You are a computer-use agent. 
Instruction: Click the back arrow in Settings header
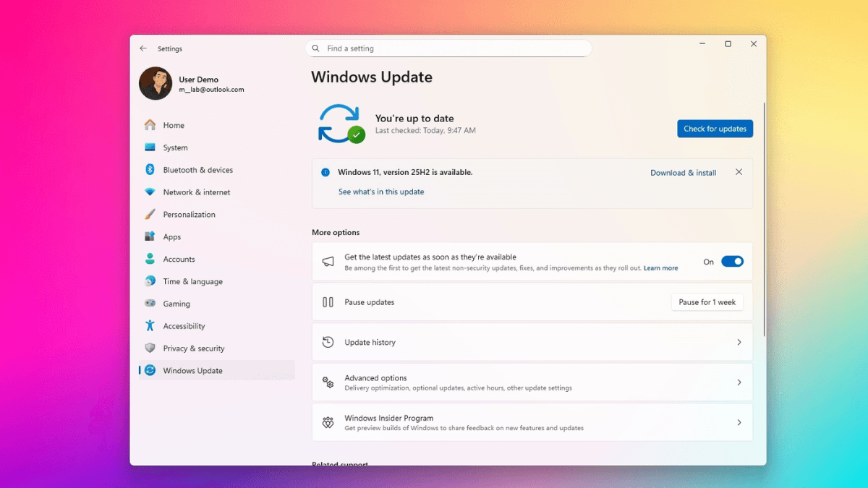[x=143, y=48]
